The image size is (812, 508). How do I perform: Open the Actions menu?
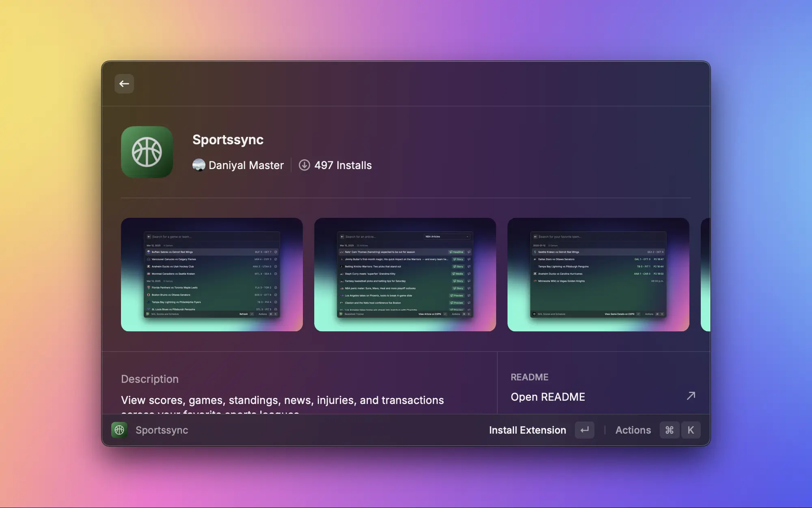pos(633,430)
